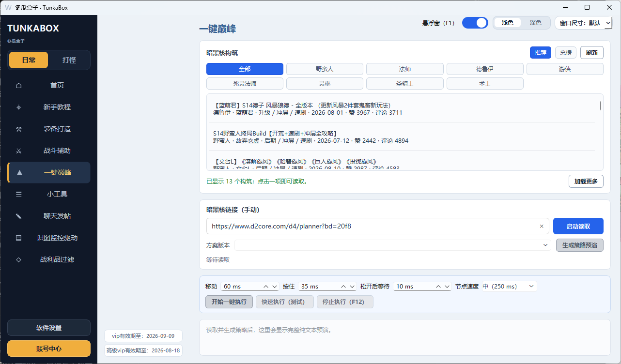Increase the 按住 duration with up arrow
This screenshot has height=364, width=621.
click(x=343, y=287)
